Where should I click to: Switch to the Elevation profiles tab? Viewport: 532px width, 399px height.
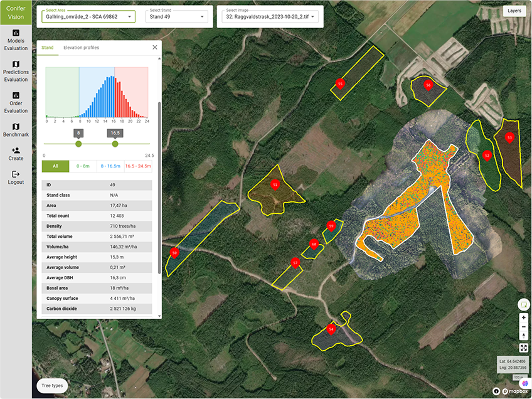pyautogui.click(x=81, y=48)
